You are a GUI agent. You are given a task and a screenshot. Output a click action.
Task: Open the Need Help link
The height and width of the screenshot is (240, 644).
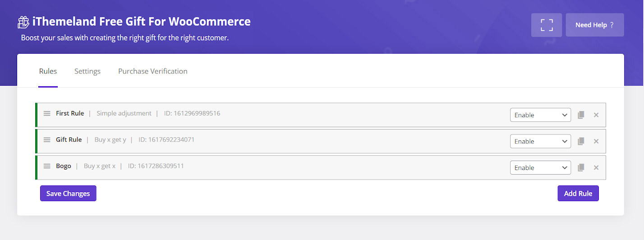click(594, 25)
